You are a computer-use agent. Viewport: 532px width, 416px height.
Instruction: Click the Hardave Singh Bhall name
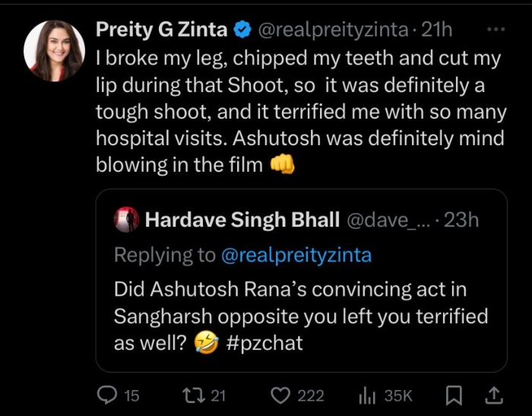(x=242, y=220)
